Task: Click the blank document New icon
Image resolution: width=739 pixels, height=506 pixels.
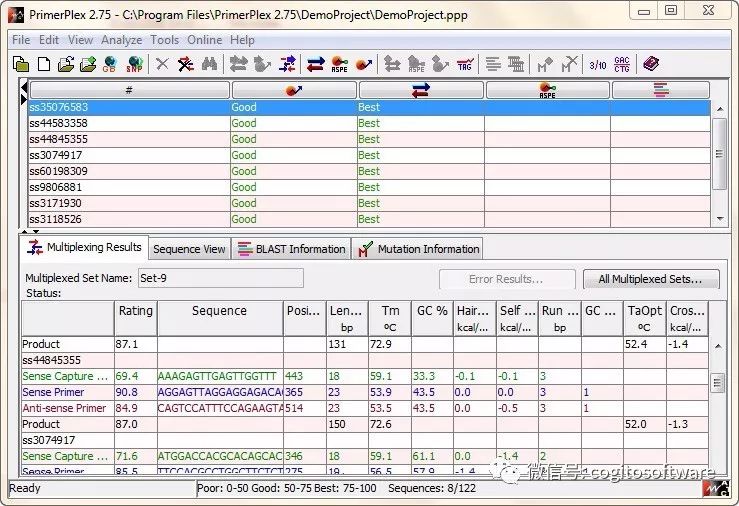Action: tap(44, 64)
